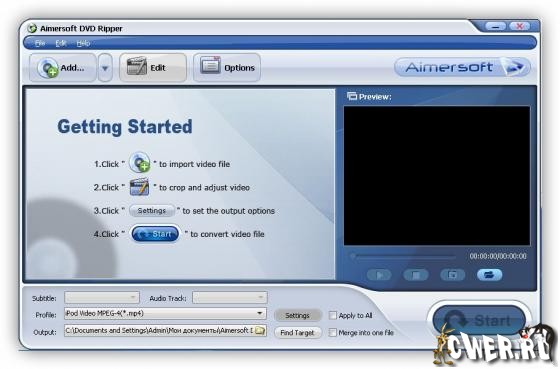The height and width of the screenshot is (369, 560).
Task: Click the Preview panel header icon
Action: coord(352,96)
